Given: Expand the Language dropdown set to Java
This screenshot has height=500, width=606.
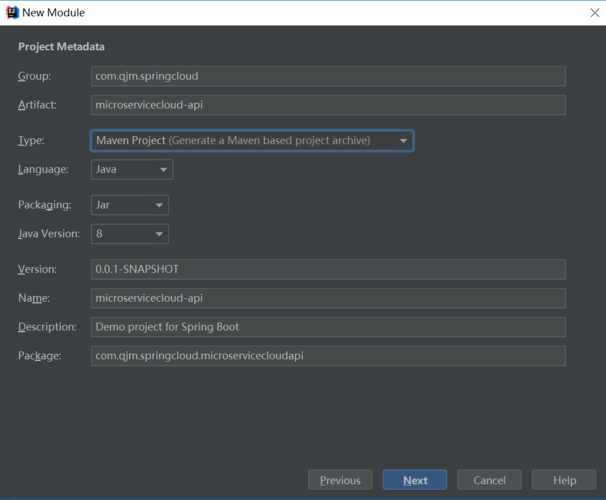Looking at the screenshot, I should coord(131,170).
